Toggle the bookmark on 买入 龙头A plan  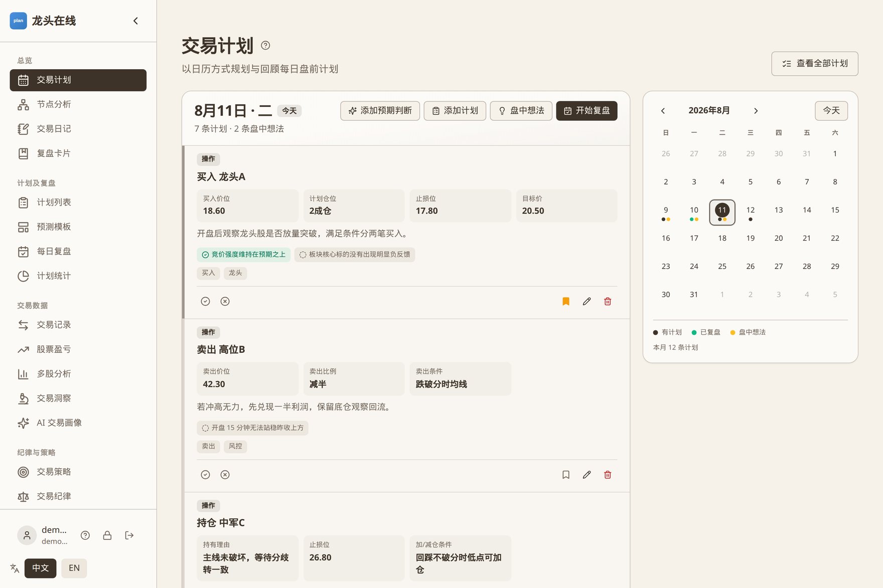[566, 301]
